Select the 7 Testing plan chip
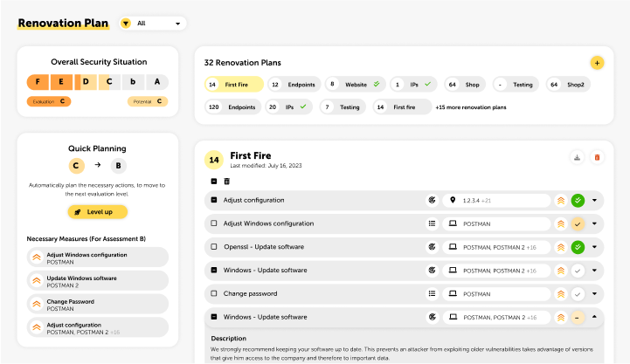630x364 pixels. [343, 107]
